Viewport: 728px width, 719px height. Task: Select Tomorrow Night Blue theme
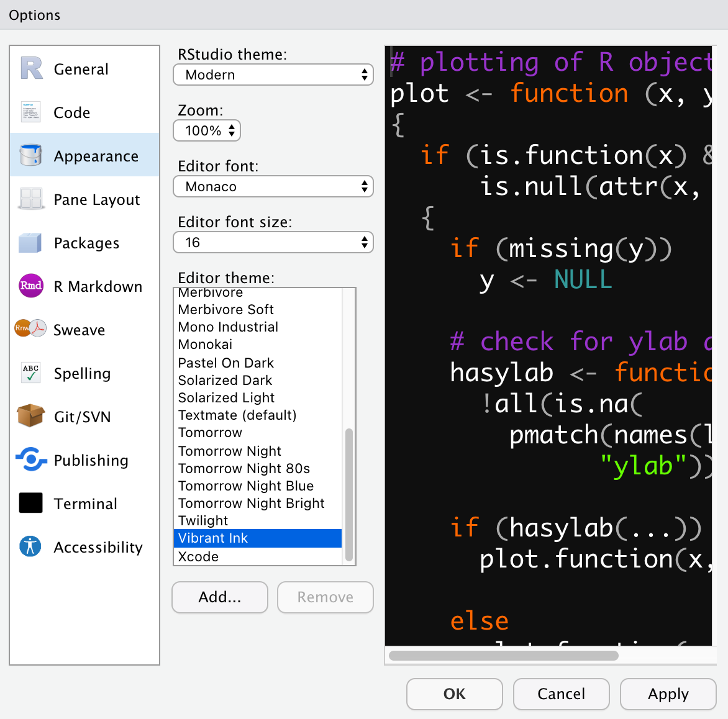[258, 486]
